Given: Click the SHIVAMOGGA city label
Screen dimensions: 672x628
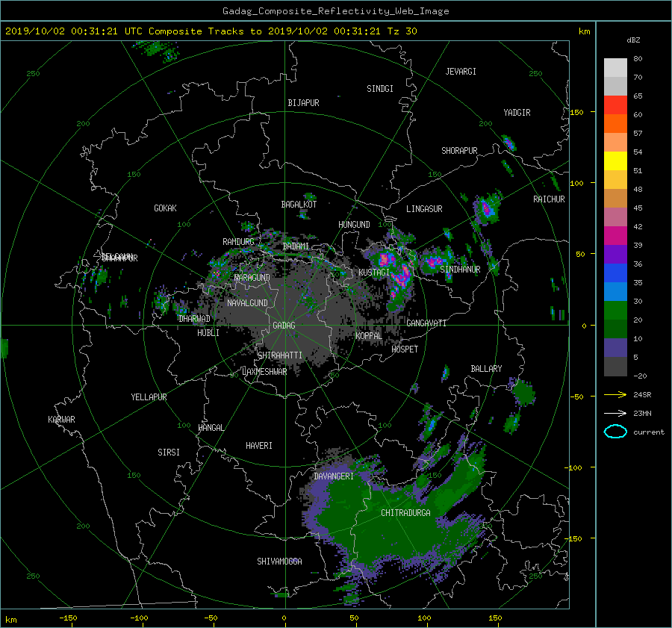Looking at the screenshot, I should point(279,562).
